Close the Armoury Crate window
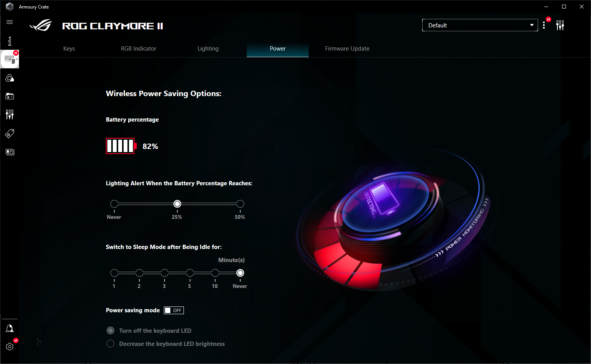The image size is (591, 364). 582,7
